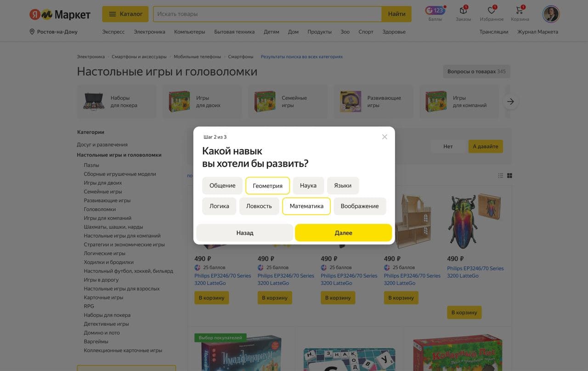Image resolution: width=588 pixels, height=371 pixels.
Task: Switch to list view icon
Action: [501, 176]
